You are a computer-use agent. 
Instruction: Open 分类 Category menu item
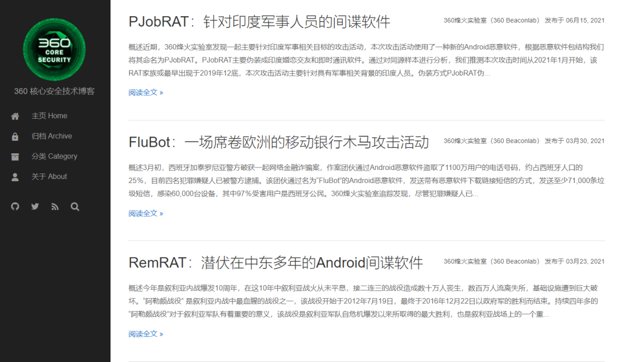click(54, 156)
